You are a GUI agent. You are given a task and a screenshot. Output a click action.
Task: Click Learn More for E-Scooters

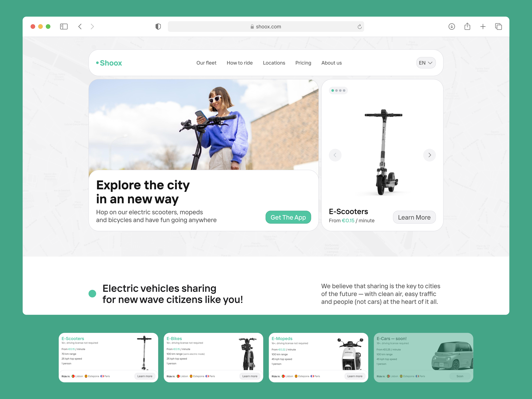click(414, 217)
